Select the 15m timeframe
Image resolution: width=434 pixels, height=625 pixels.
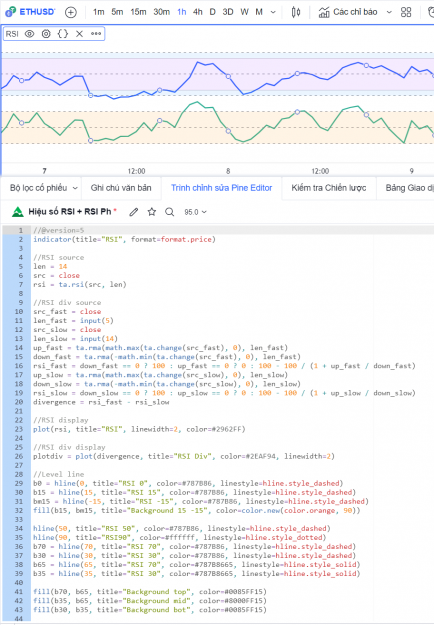(x=138, y=12)
